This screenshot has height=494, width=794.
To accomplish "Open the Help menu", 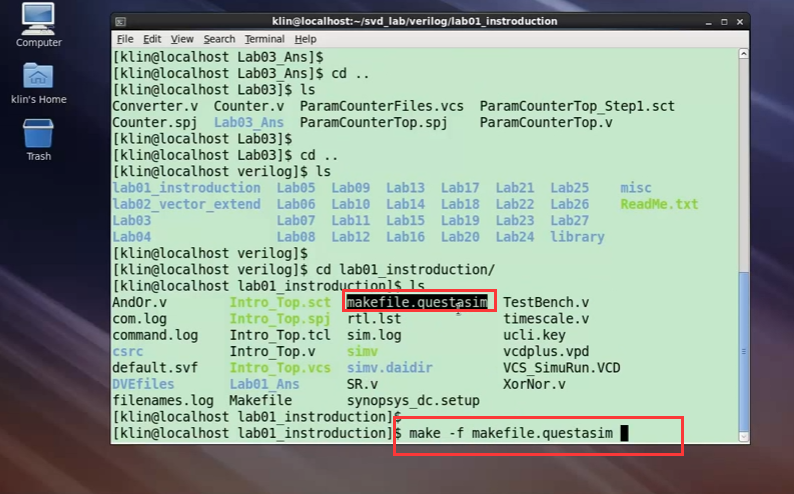I will point(305,39).
